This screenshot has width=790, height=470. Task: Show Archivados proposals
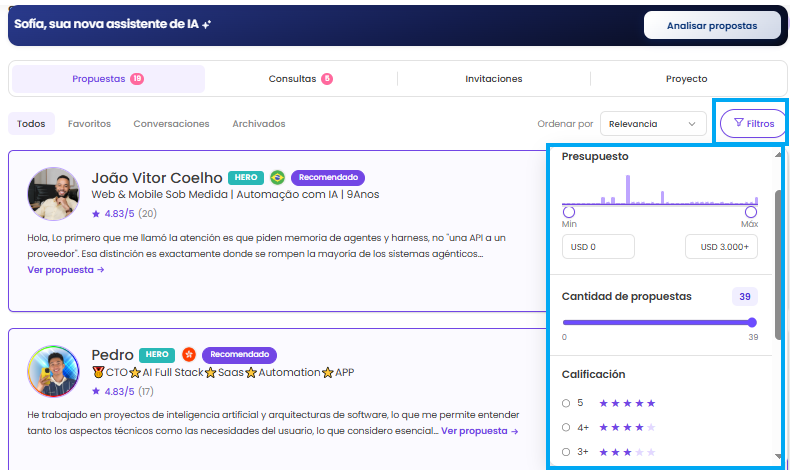pos(258,123)
